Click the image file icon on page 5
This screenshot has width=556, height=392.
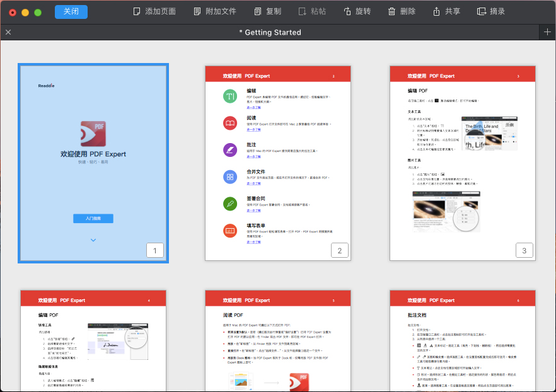[x=241, y=382]
